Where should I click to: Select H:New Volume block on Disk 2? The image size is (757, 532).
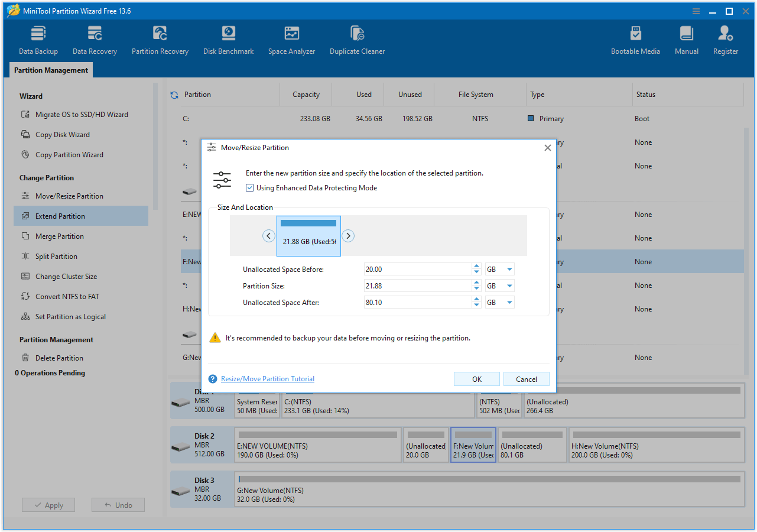[656, 445]
